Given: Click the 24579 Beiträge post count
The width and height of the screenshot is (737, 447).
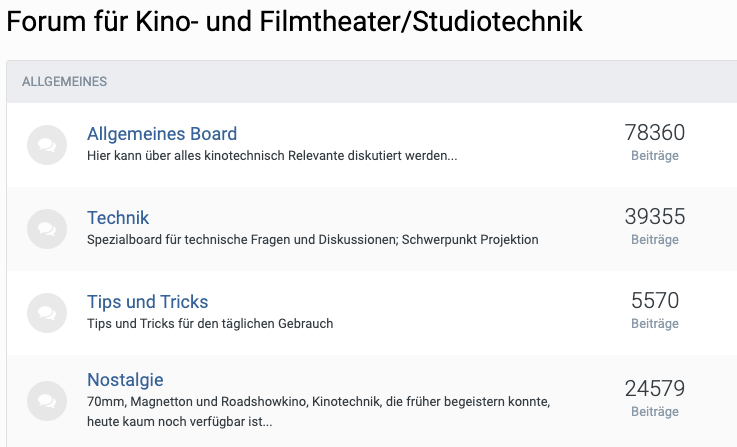Looking at the screenshot, I should [655, 398].
